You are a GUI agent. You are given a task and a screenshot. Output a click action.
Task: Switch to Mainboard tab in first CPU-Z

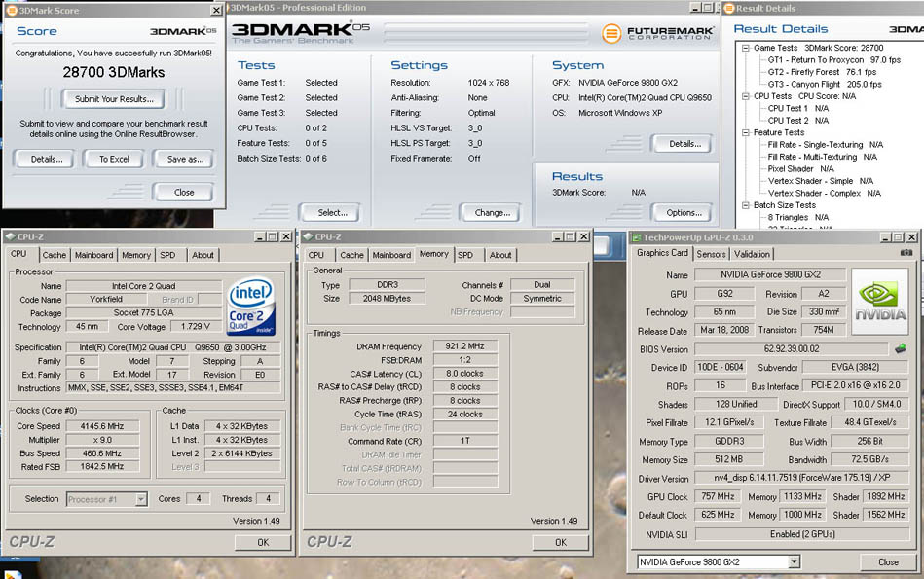point(93,255)
